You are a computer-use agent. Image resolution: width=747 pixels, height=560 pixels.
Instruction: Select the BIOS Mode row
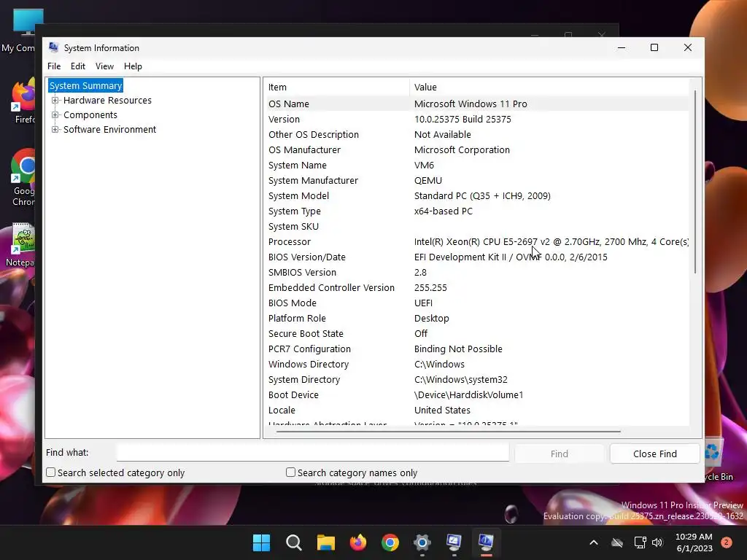tap(477, 303)
